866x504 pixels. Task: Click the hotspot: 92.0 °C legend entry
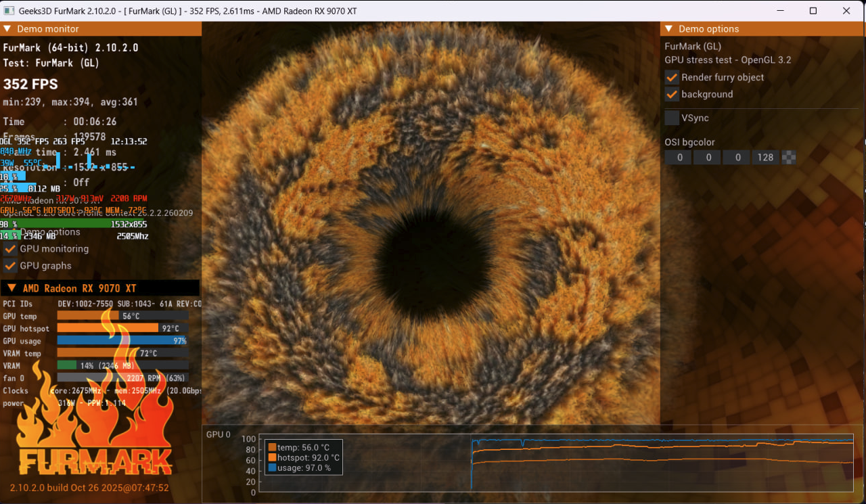click(x=304, y=457)
